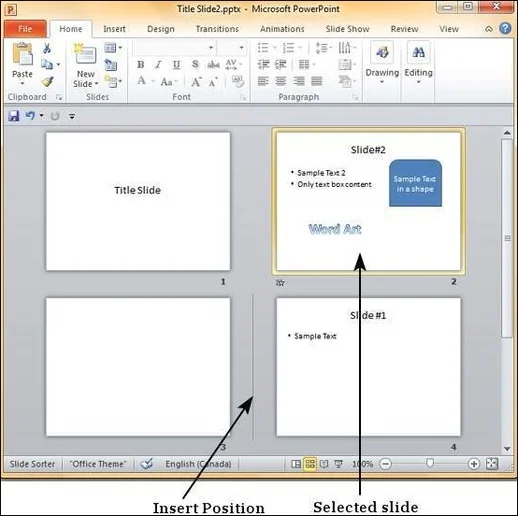Toggle Underline formatting
Image resolution: width=518 pixels, height=516 pixels.
coord(177,64)
